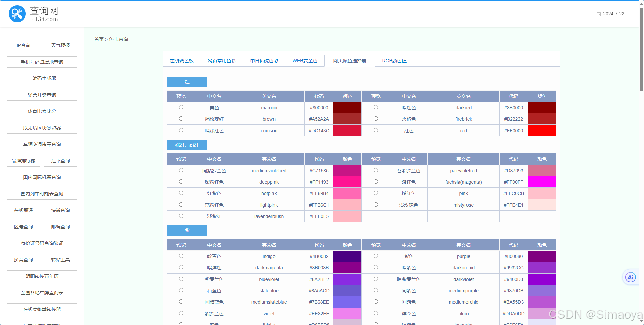
Task: Open 阴阳转换万年历
Action: (42, 276)
